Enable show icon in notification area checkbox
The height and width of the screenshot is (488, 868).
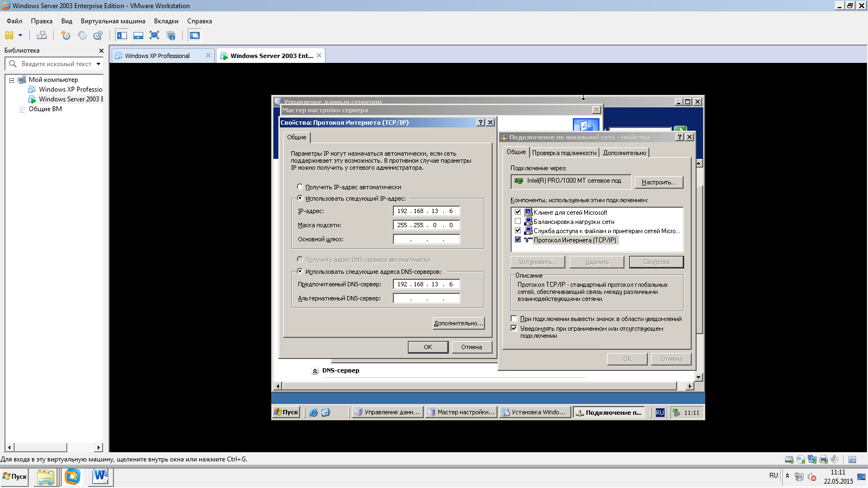coord(514,319)
